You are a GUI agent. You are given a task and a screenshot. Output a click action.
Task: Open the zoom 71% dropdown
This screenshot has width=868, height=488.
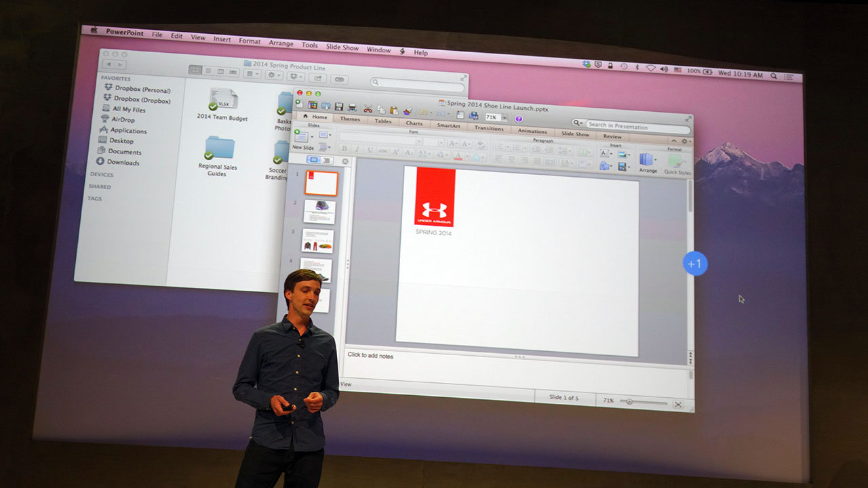504,118
